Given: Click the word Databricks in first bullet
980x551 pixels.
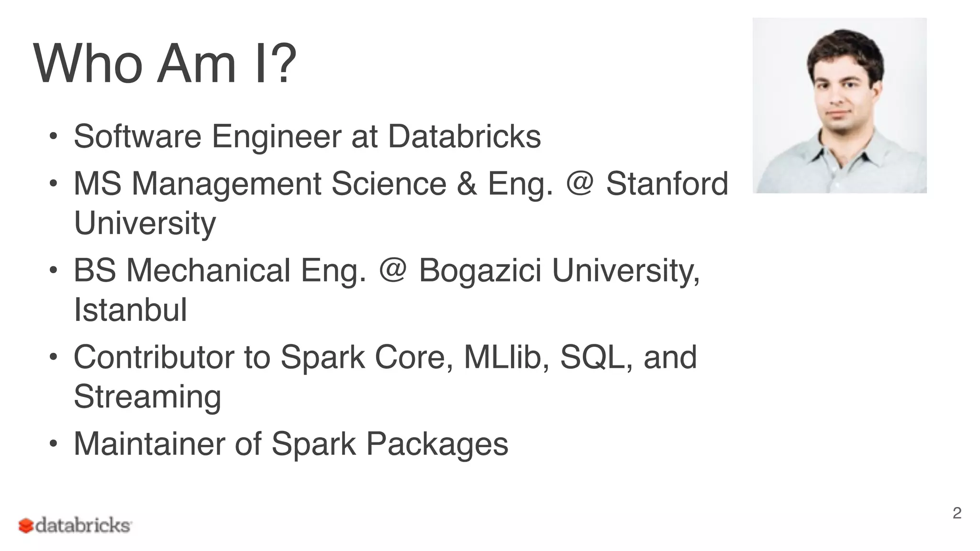Looking at the screenshot, I should 464,137.
